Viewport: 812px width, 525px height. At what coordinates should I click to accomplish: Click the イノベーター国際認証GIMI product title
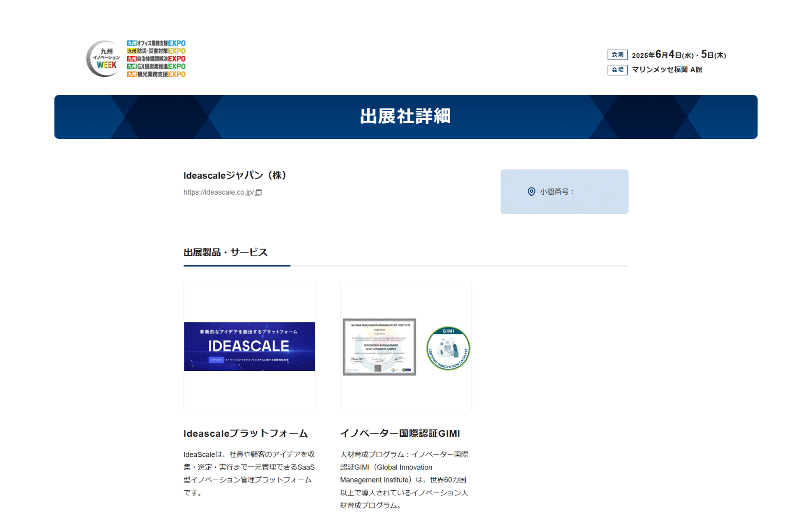click(400, 433)
